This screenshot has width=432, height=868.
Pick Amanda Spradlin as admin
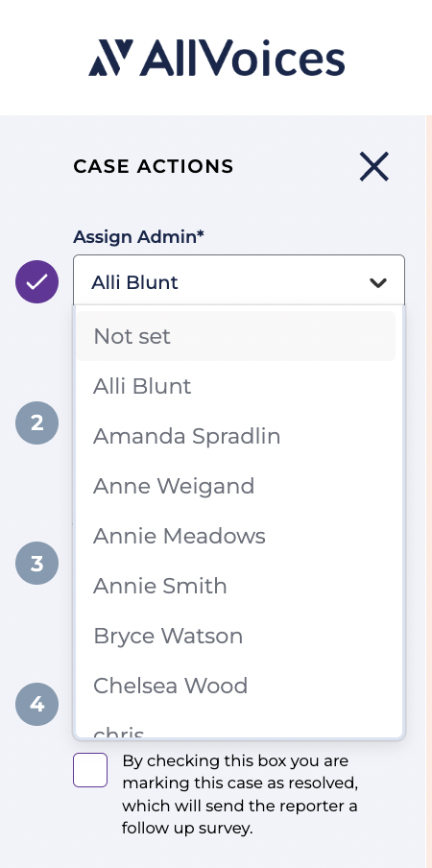click(x=236, y=436)
